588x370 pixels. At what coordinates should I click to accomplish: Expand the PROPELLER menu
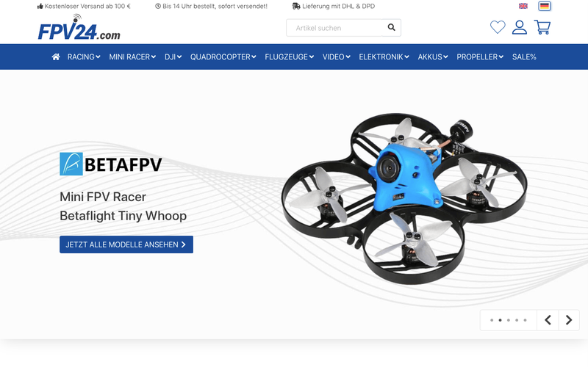click(480, 57)
